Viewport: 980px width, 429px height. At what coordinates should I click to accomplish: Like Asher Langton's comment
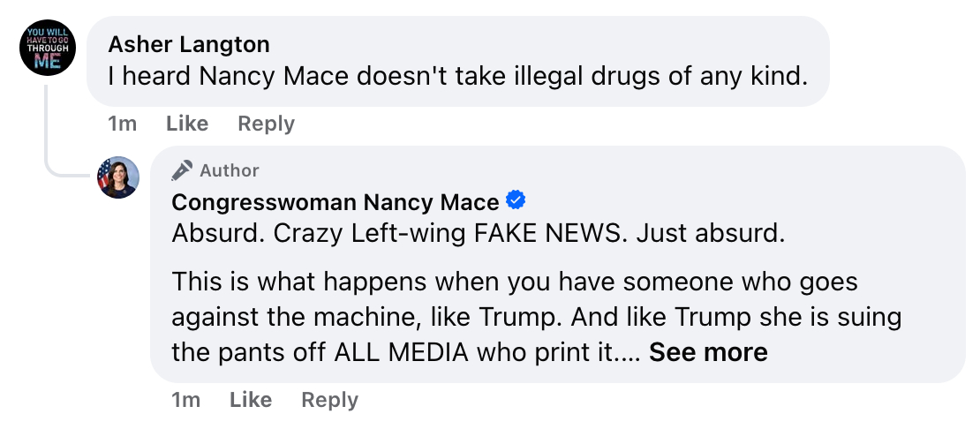point(187,124)
